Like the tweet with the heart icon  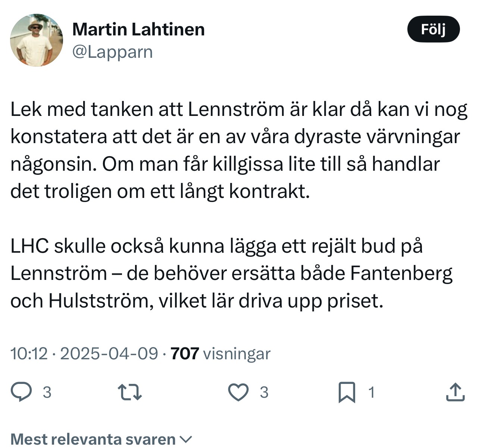pos(238,392)
